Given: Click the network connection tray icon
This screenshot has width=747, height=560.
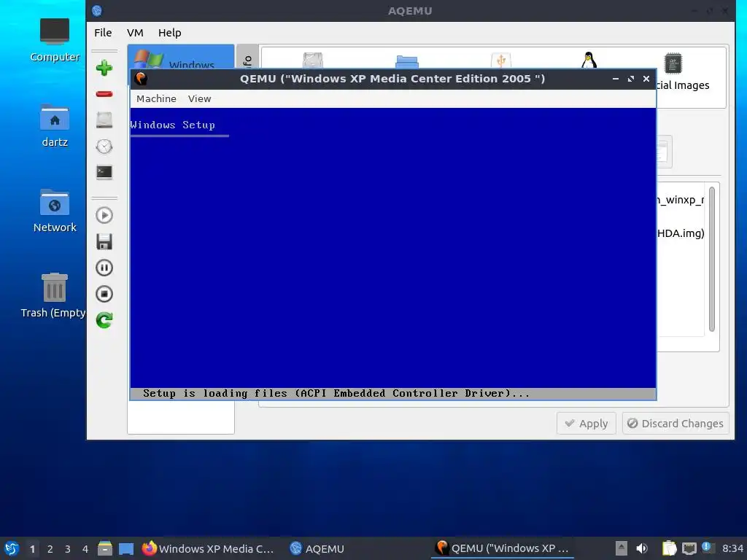Looking at the screenshot, I should (689, 548).
